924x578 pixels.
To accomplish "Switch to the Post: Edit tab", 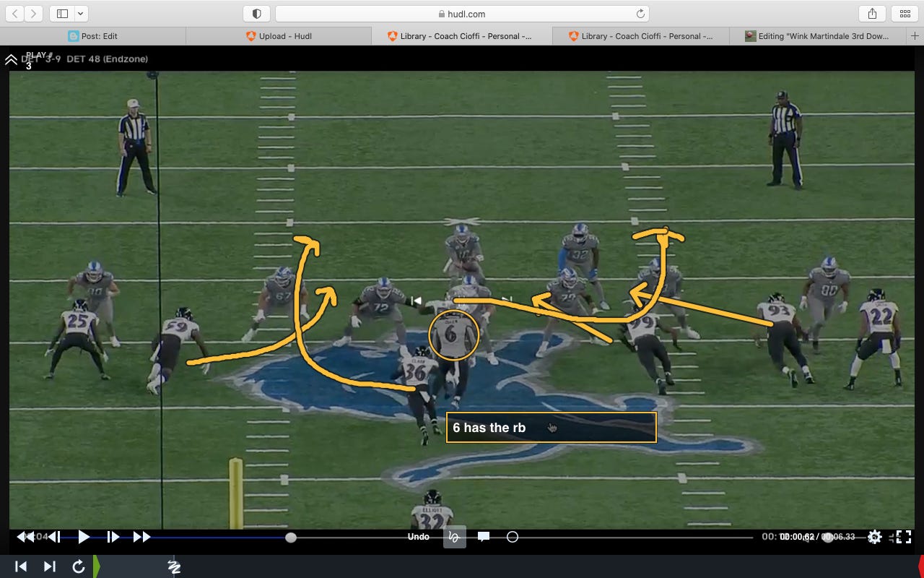I will 92,35.
